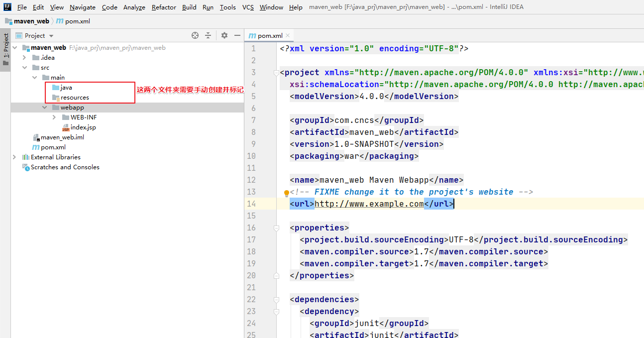Open the Run menu
Viewport: 644px width, 338px height.
click(208, 7)
